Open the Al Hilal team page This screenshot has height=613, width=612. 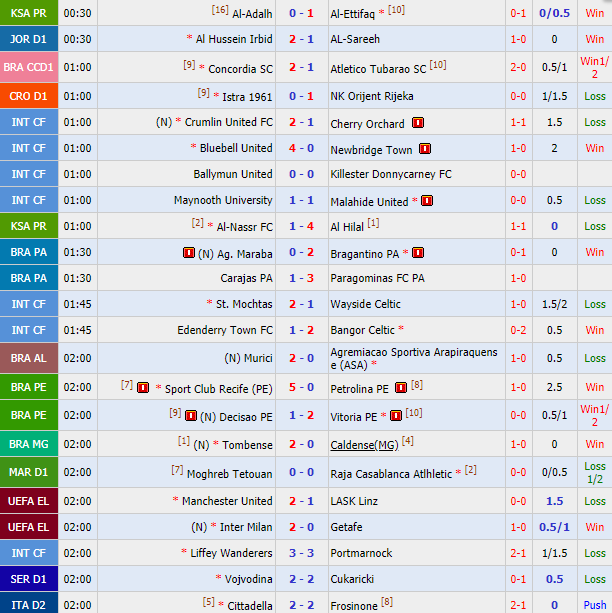point(347,227)
